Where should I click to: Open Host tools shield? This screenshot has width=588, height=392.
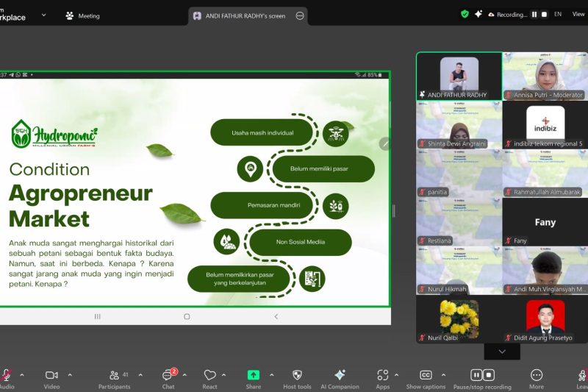(x=297, y=379)
